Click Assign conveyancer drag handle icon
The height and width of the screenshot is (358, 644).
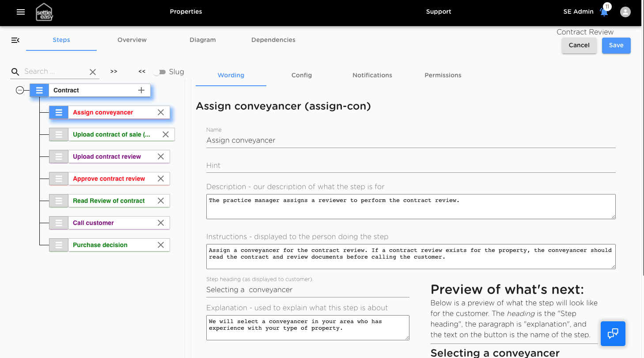(59, 112)
